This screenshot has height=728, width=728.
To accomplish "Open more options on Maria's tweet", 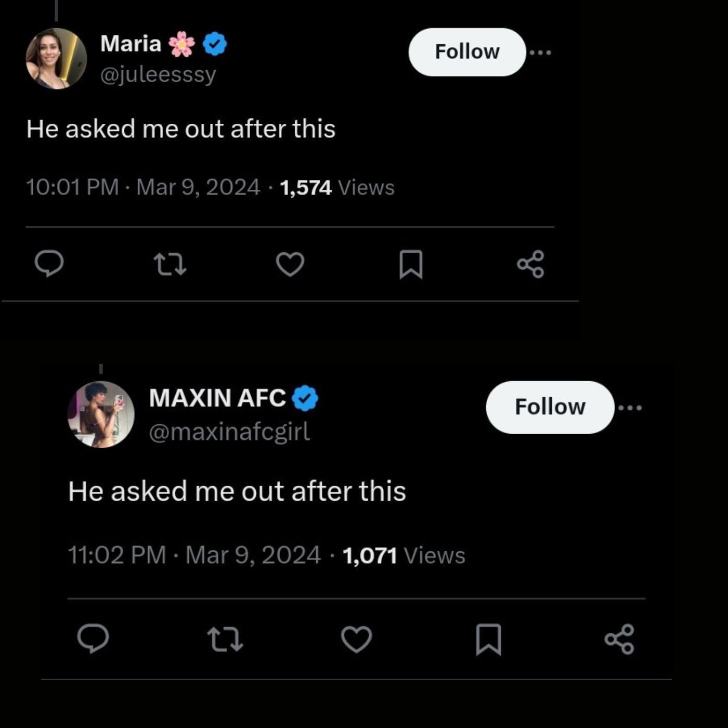I will click(541, 52).
